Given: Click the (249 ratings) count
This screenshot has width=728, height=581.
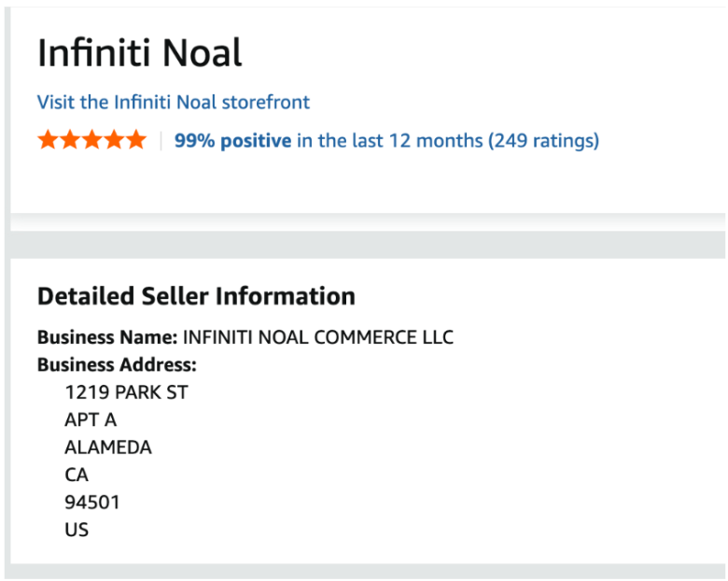Looking at the screenshot, I should click(x=543, y=141).
